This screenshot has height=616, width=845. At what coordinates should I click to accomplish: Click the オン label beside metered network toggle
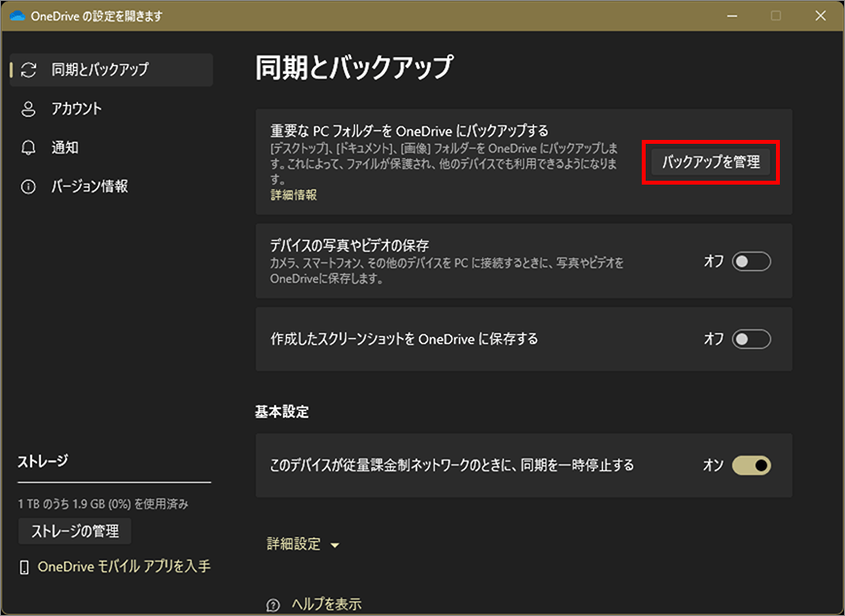(x=713, y=465)
